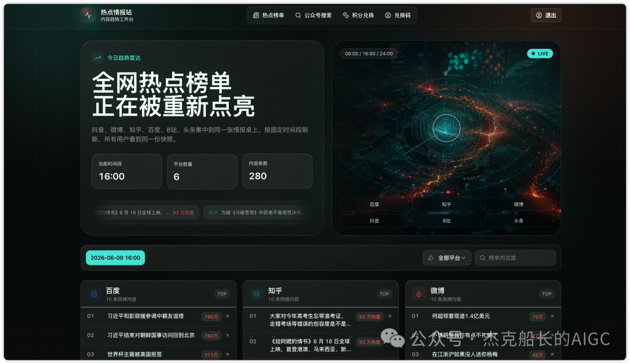
Task: Click the trend arrow icon beside 今日趋势雷达
Action: tap(97, 58)
